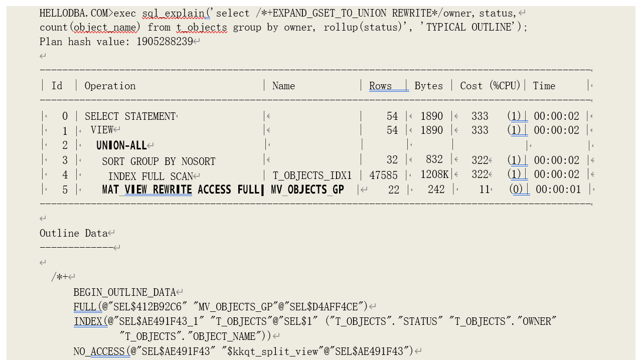Click the Outline Data heading
639x364 pixels.
coord(74,233)
